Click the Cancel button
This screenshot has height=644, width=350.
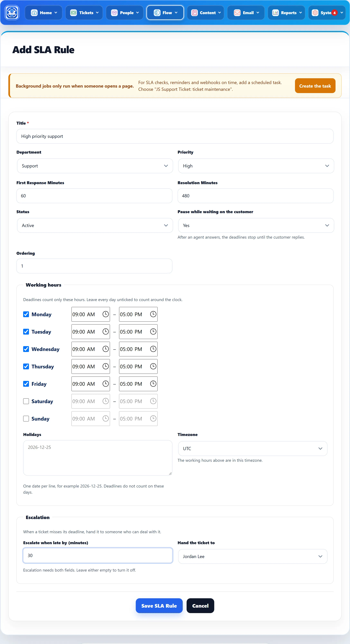(200, 606)
